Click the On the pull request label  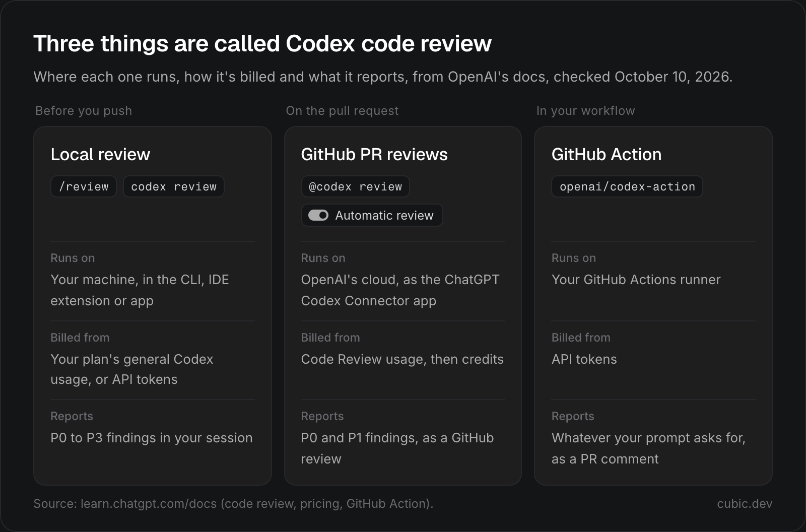click(x=342, y=111)
